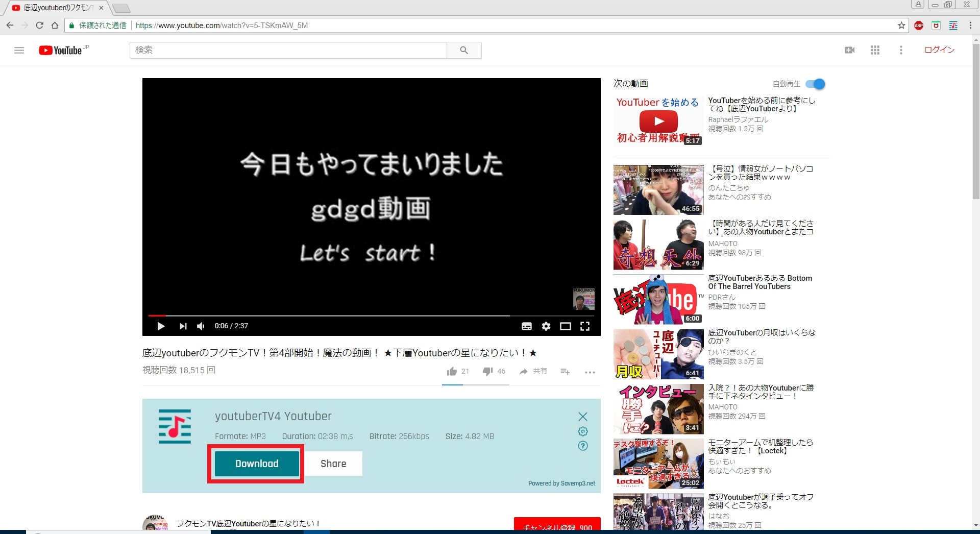This screenshot has width=980, height=534.
Task: Click the browser address bar URL
Action: click(x=222, y=25)
